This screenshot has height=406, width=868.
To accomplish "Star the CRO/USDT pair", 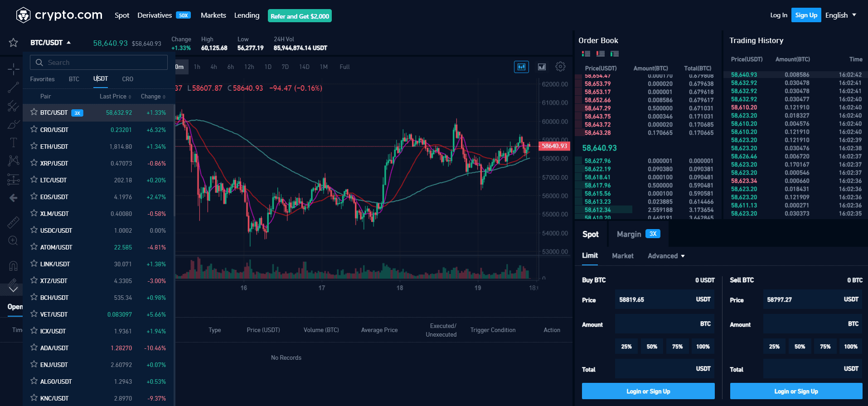I will 34,129.
